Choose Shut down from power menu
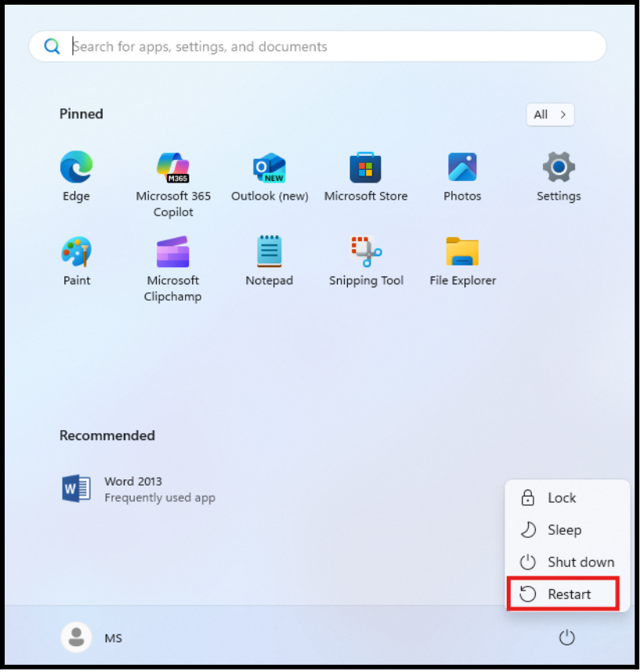The image size is (644, 672). (x=566, y=562)
